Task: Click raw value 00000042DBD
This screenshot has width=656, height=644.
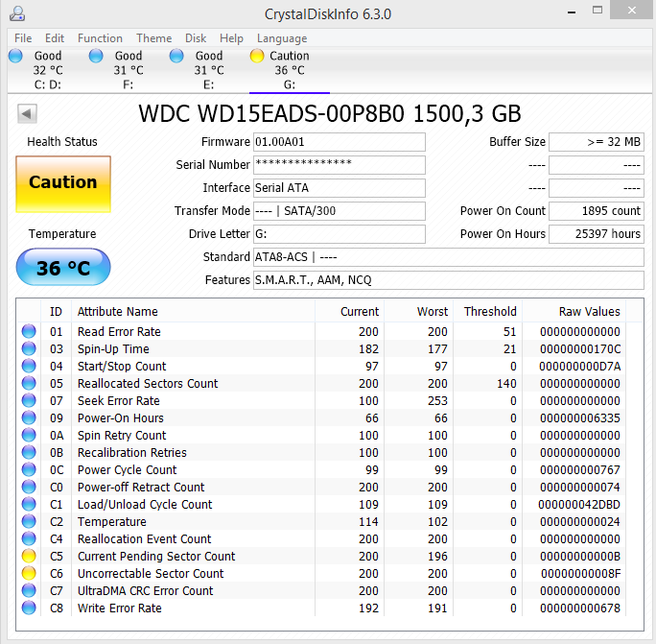Action: point(579,505)
